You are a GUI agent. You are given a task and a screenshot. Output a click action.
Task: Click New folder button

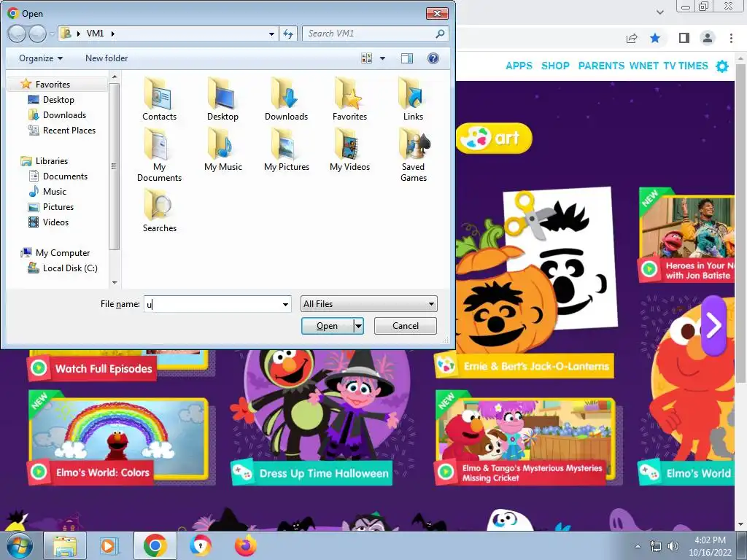pyautogui.click(x=107, y=58)
